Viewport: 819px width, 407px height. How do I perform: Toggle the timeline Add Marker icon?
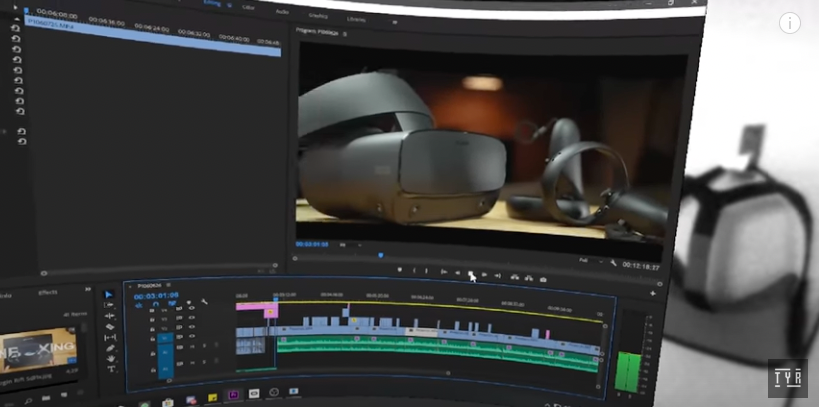click(188, 302)
